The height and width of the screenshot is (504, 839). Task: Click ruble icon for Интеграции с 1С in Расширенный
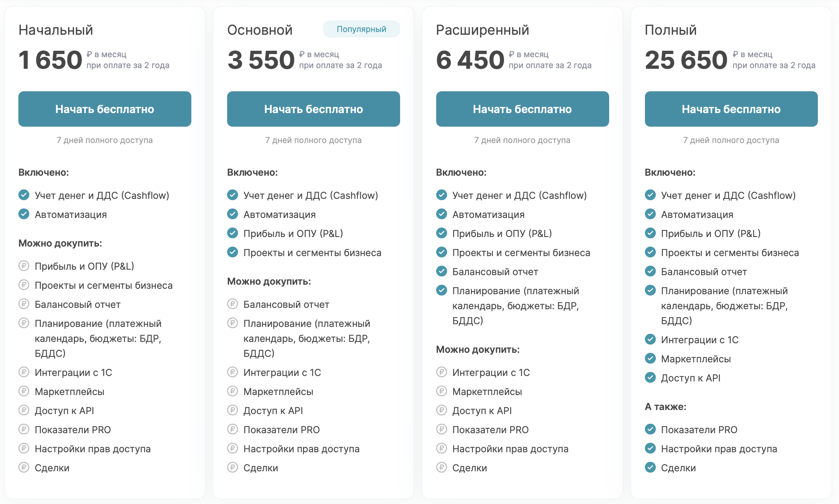tap(441, 372)
